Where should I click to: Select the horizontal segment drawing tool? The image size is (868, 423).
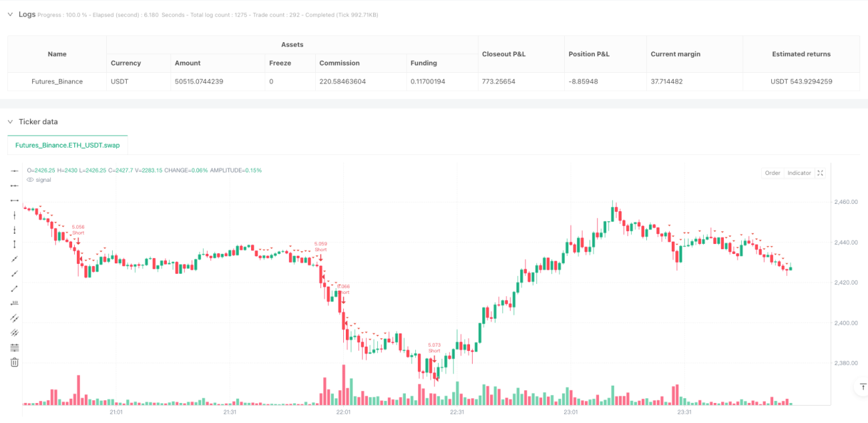click(15, 200)
